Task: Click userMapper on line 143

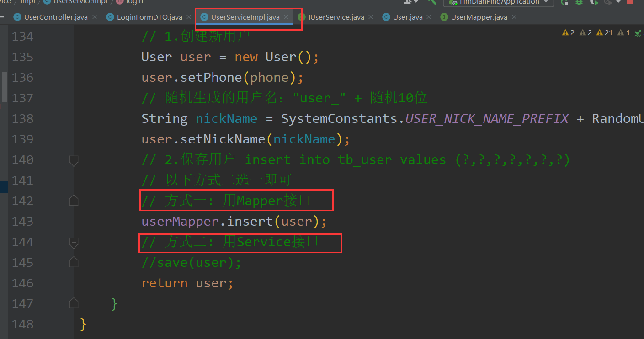Action: coord(180,221)
